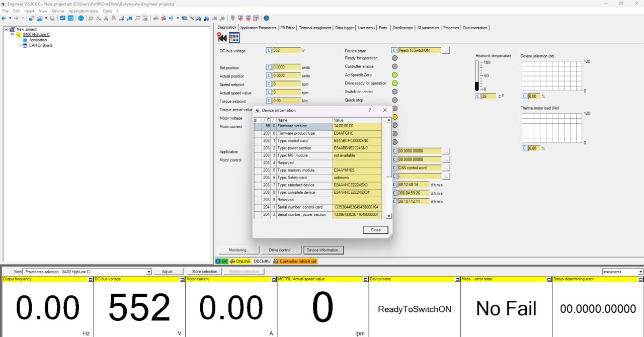
Task: Click the parameter list icon under Diagnostics tab
Action: coord(234,37)
